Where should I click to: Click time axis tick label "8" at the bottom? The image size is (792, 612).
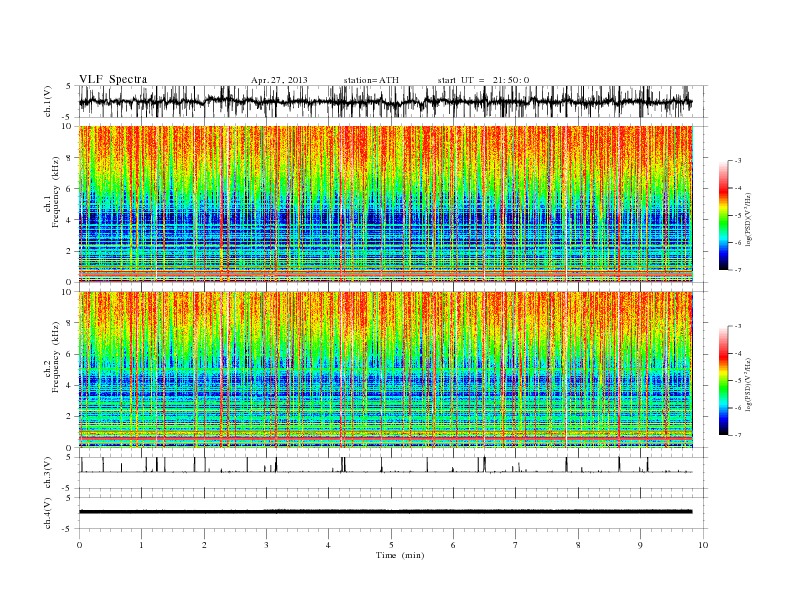pyautogui.click(x=578, y=545)
